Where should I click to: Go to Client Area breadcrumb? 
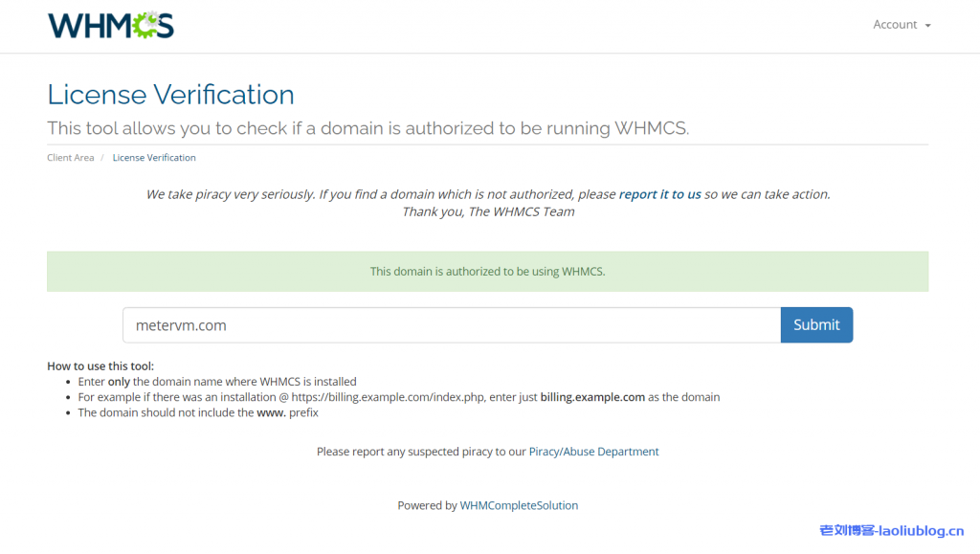(70, 158)
